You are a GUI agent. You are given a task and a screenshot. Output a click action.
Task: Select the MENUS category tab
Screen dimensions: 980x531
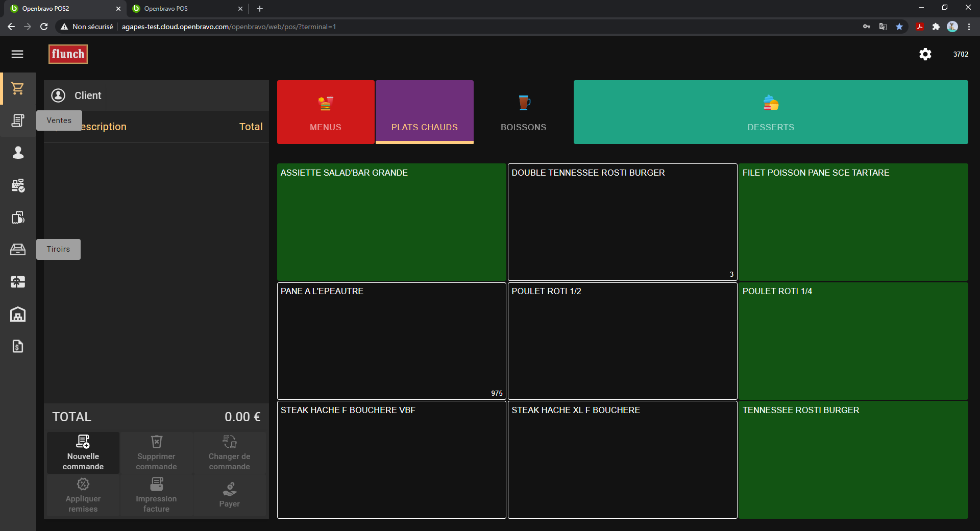[x=326, y=112]
